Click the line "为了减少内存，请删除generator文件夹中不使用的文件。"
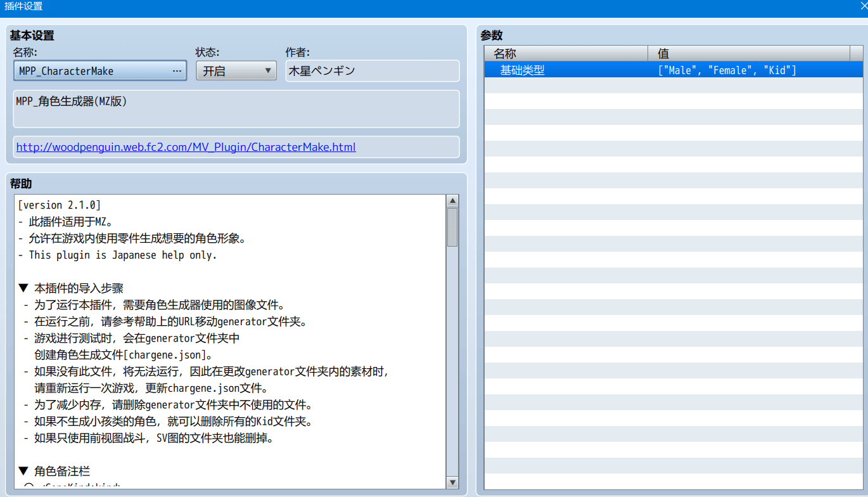 click(168, 404)
